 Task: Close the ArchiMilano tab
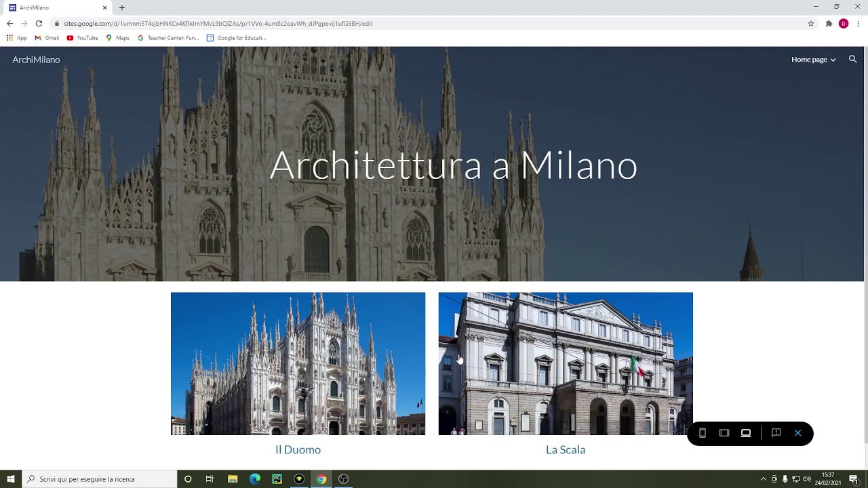pos(104,7)
